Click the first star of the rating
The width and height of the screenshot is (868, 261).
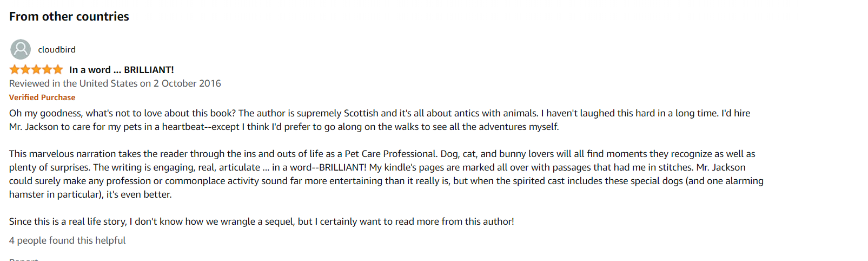pyautogui.click(x=15, y=69)
